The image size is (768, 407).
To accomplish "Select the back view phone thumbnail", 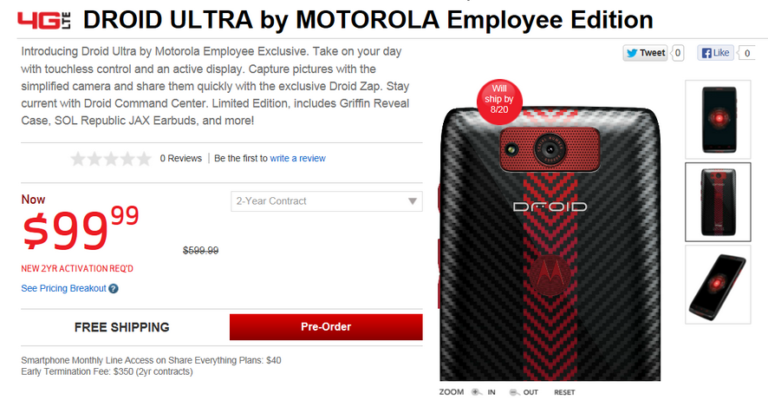I will [718, 202].
